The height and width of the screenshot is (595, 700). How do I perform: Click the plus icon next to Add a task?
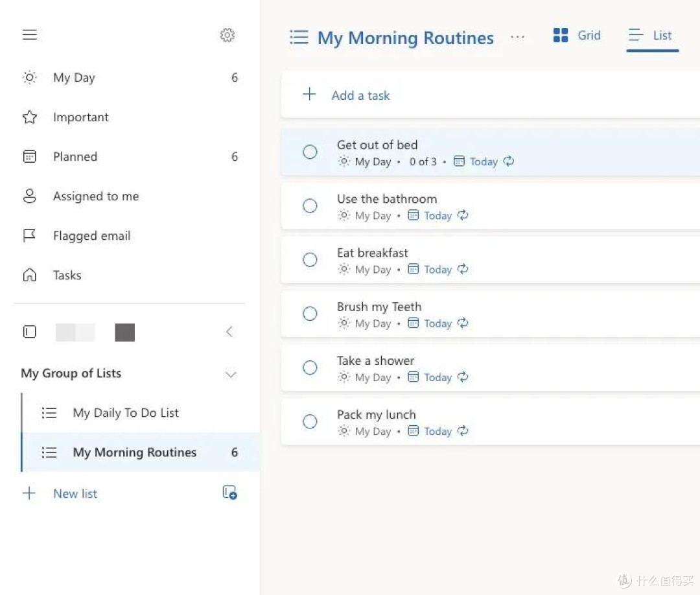pos(309,94)
